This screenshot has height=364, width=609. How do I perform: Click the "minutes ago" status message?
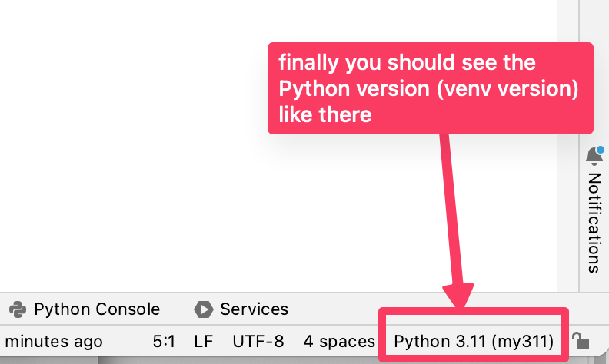pyautogui.click(x=53, y=341)
